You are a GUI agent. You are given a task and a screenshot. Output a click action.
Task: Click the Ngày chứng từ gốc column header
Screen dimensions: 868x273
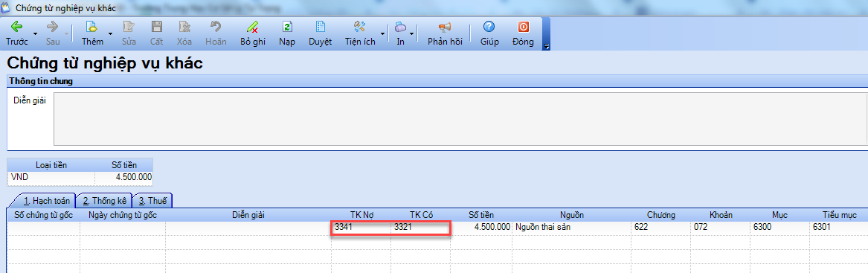(123, 214)
